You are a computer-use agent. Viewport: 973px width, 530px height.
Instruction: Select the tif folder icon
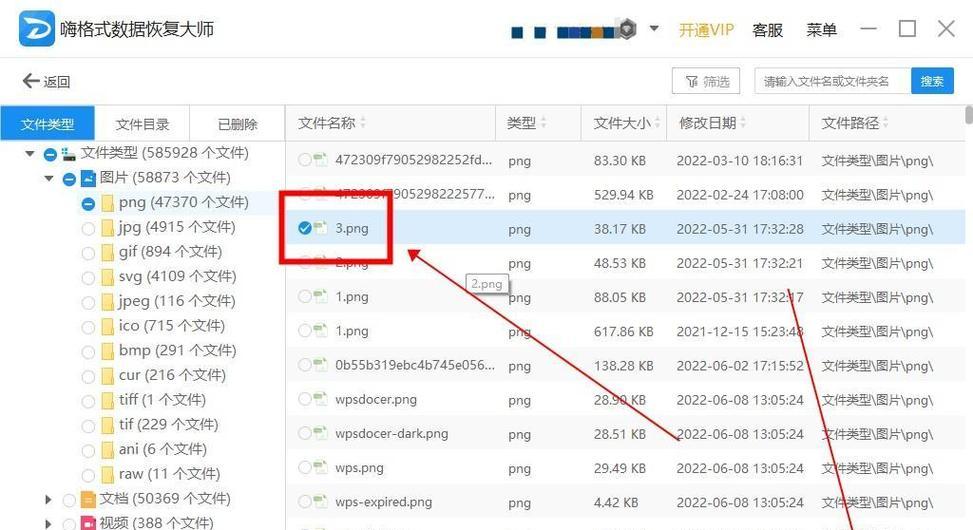107,425
